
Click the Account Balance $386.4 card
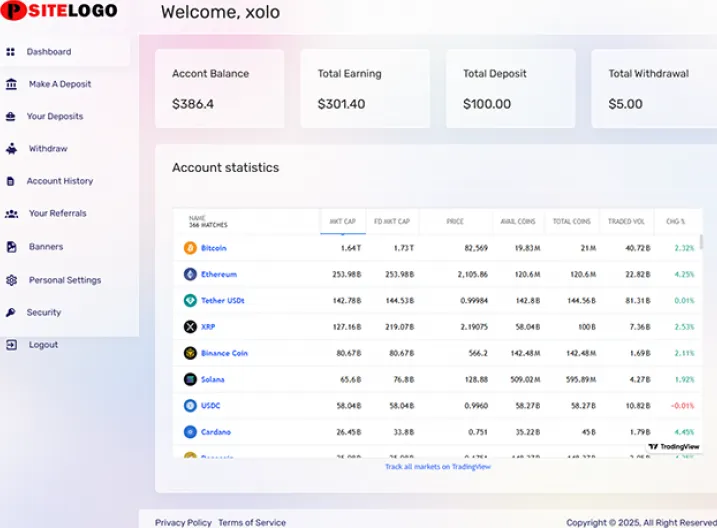tap(219, 89)
